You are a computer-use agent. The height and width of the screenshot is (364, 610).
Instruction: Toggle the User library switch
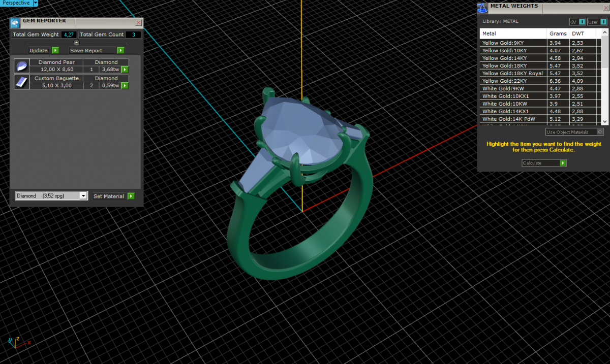603,22
